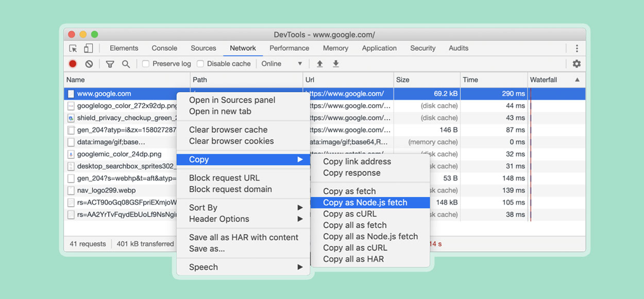
Task: Select Copy all as HAR
Action: point(353,259)
